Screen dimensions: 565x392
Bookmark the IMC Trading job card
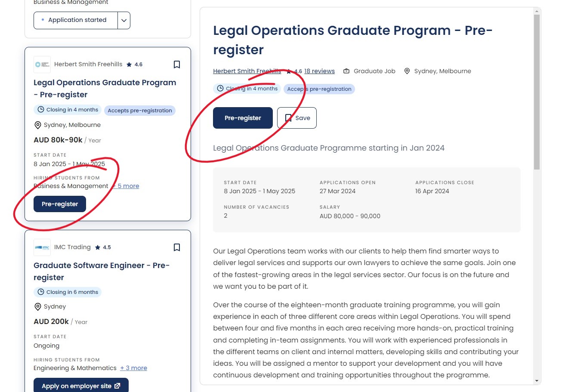click(x=177, y=247)
